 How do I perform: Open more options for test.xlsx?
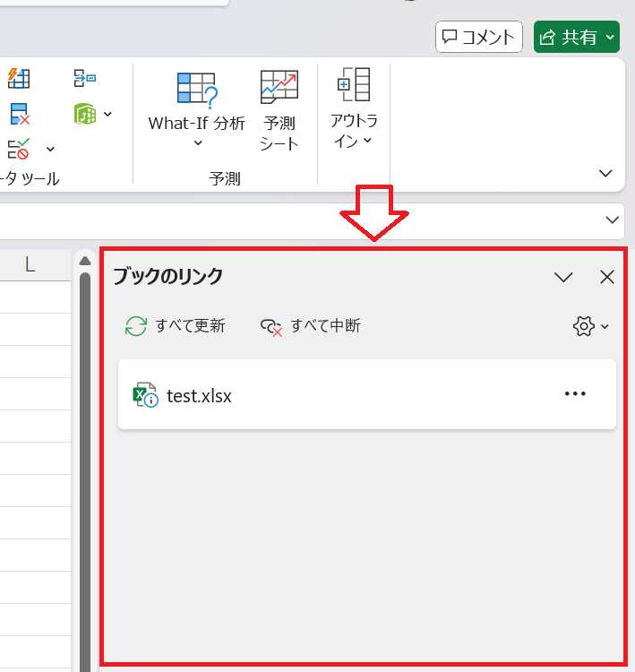pos(575,394)
